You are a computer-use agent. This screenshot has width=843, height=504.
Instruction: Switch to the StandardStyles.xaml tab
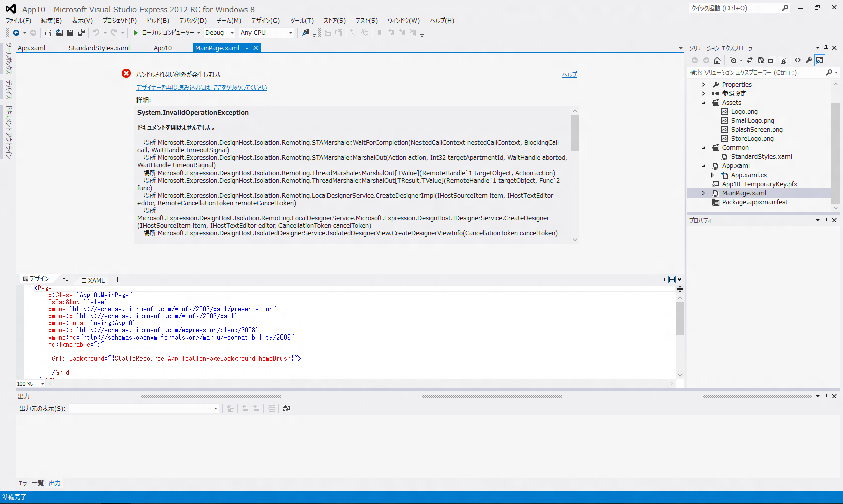click(99, 48)
